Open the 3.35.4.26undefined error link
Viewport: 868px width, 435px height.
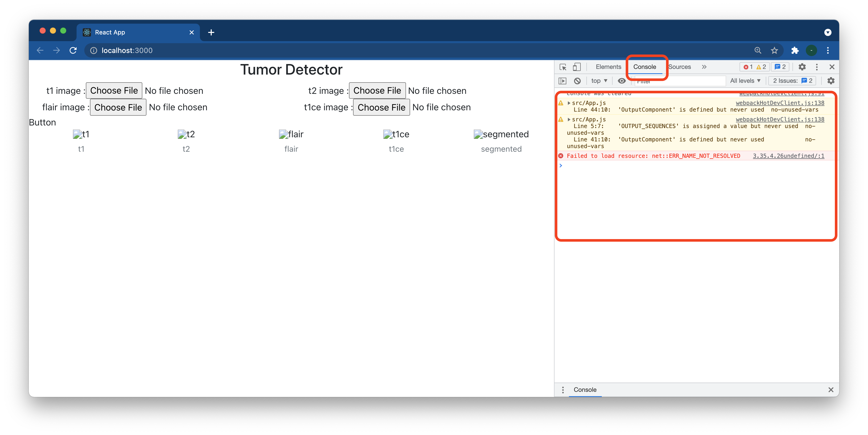click(788, 156)
